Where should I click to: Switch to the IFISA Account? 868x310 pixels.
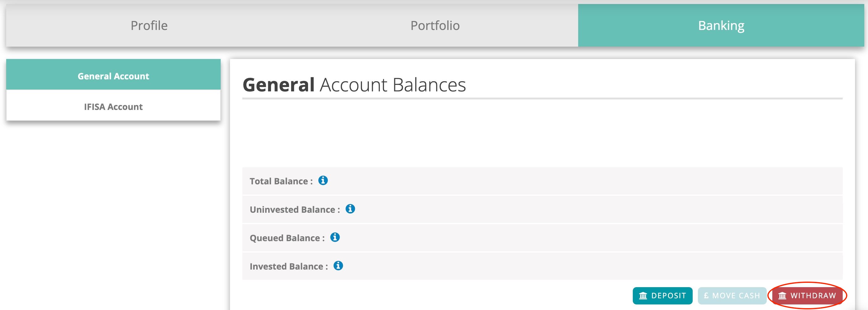(x=113, y=107)
